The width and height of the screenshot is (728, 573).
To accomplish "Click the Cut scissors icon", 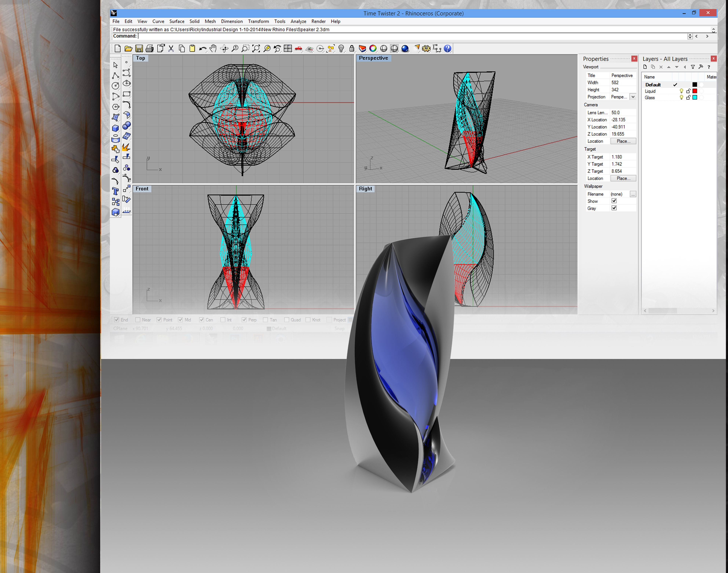I will click(171, 49).
